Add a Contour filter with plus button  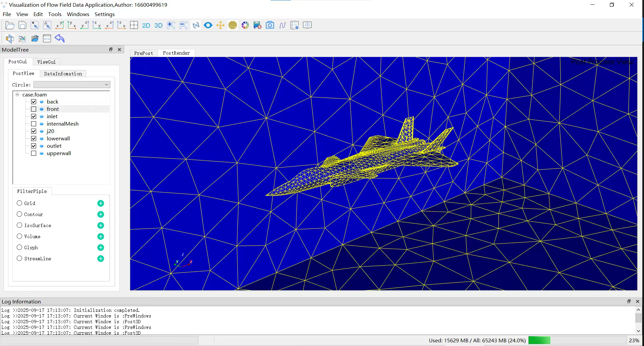(101, 214)
